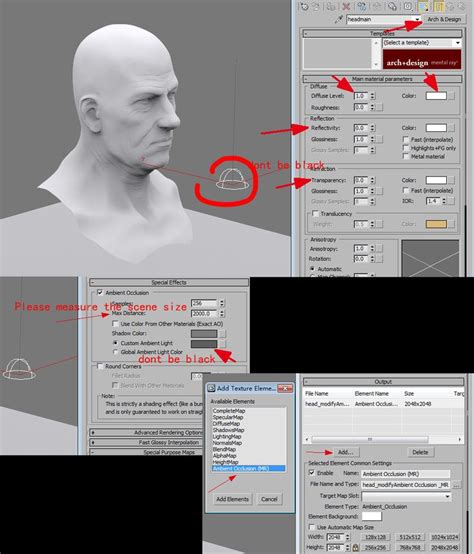Click the Arch & Design material type button
This screenshot has height=554, width=474.
click(x=444, y=19)
